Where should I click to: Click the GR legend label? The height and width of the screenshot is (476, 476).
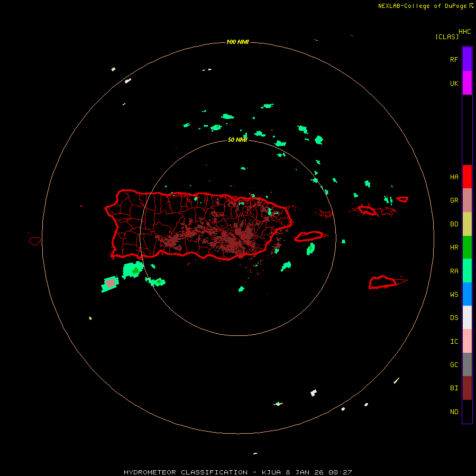(x=454, y=200)
